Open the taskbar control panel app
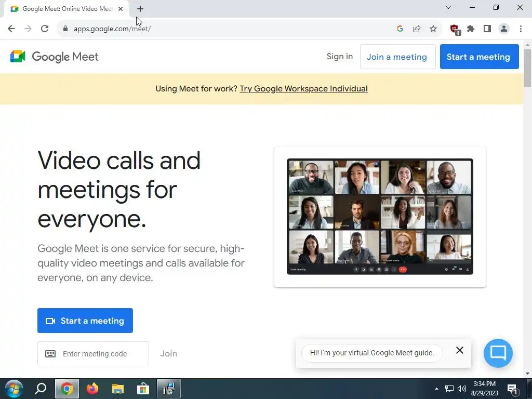The width and height of the screenshot is (532, 399). pos(169,389)
